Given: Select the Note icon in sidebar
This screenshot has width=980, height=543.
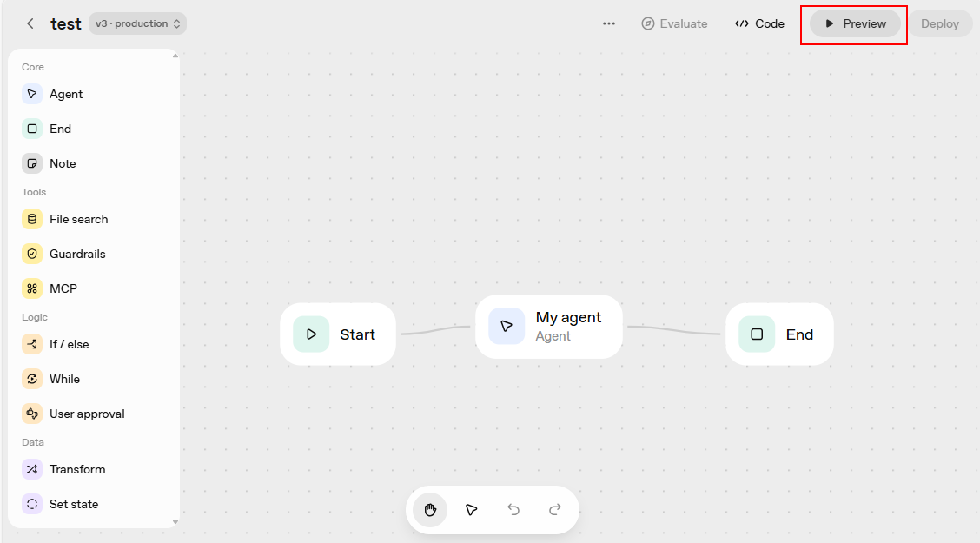Looking at the screenshot, I should (x=32, y=163).
